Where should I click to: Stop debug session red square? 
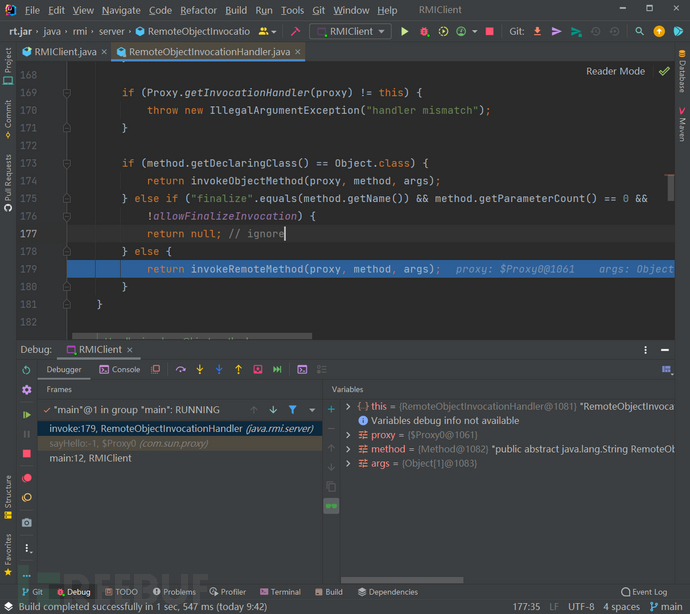coord(26,453)
